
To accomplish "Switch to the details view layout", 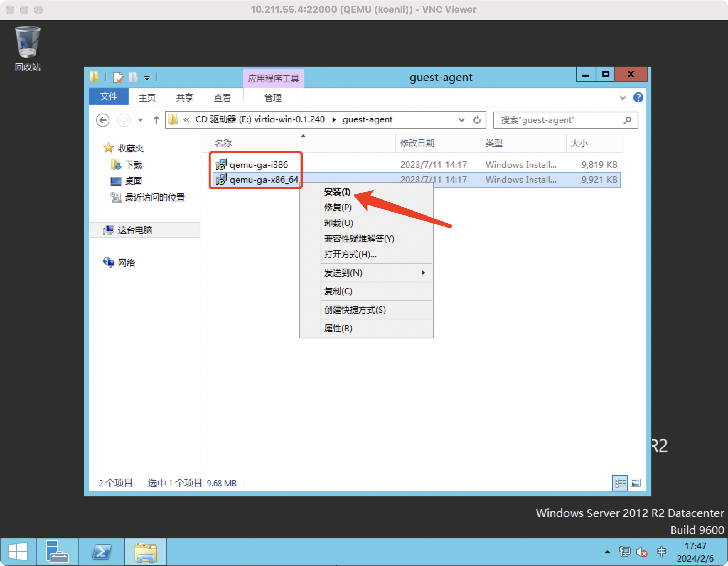I will 620,483.
